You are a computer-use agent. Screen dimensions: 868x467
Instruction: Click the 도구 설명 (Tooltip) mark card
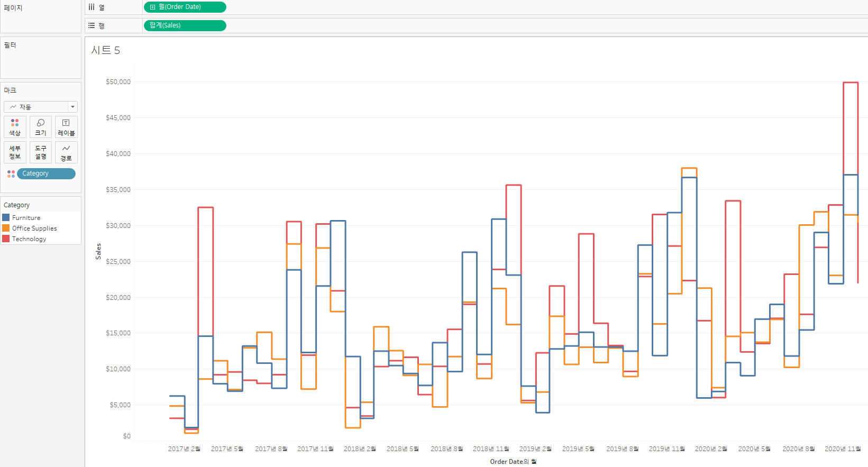(x=41, y=152)
